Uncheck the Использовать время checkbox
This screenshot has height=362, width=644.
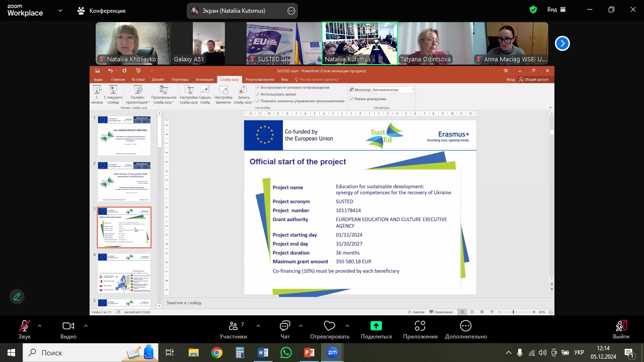pyautogui.click(x=258, y=94)
